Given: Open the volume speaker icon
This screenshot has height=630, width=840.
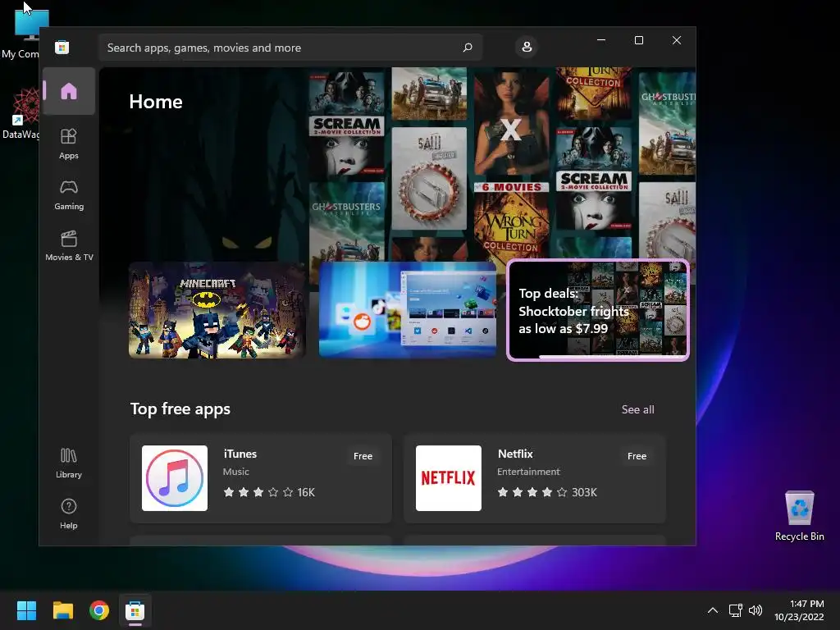Looking at the screenshot, I should point(756,610).
